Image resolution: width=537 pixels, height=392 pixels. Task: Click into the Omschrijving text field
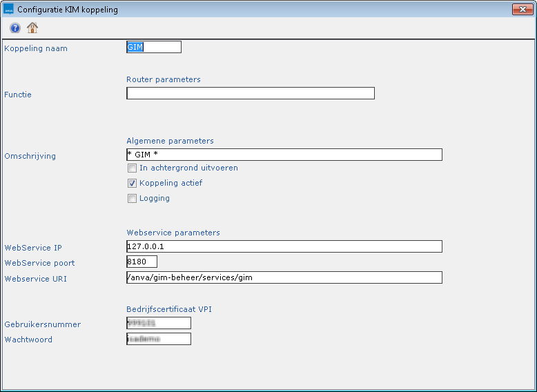(x=284, y=155)
